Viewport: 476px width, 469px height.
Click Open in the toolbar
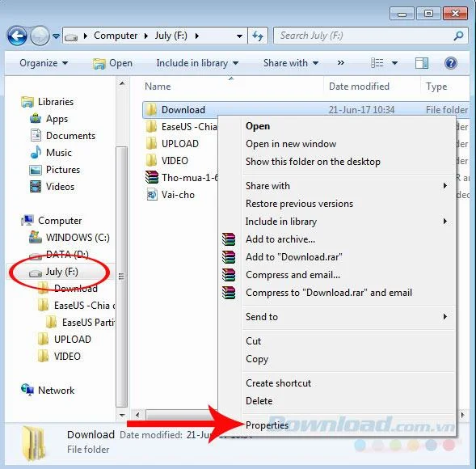pyautogui.click(x=112, y=63)
